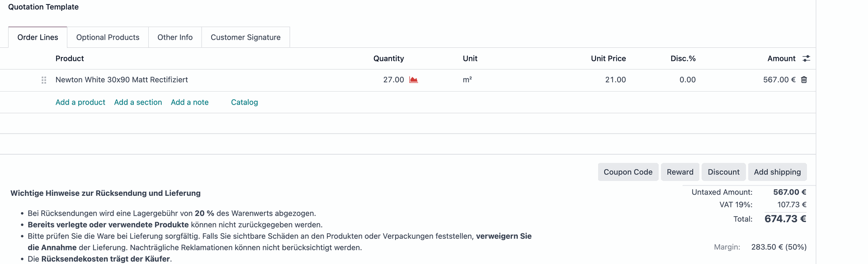Viewport: 868px width, 264px height.
Task: Grab the drag handle of the product row
Action: click(x=44, y=80)
